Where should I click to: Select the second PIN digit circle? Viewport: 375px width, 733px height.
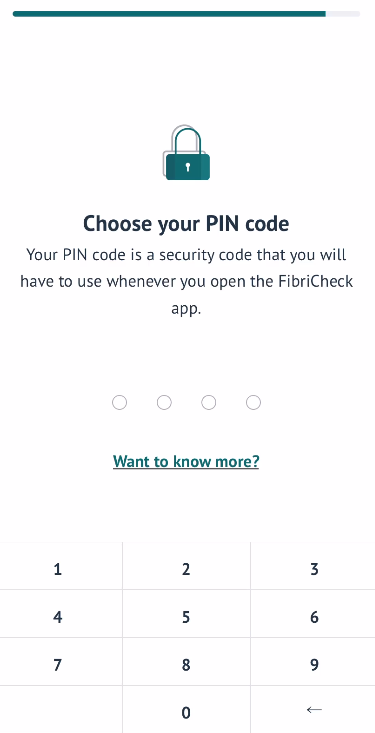pyautogui.click(x=164, y=402)
